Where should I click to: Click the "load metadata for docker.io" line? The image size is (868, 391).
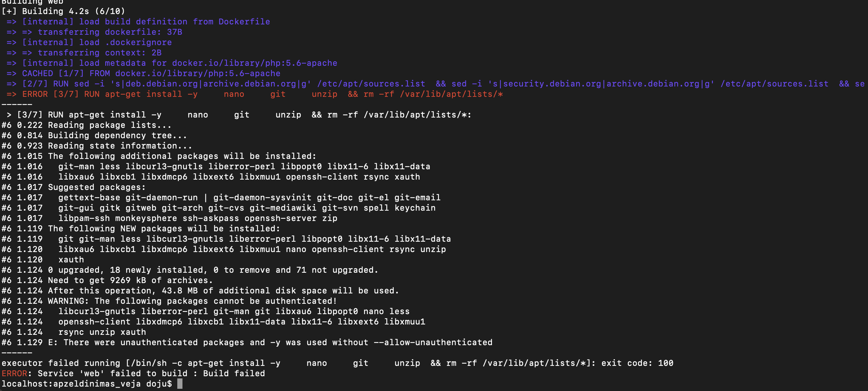click(180, 63)
